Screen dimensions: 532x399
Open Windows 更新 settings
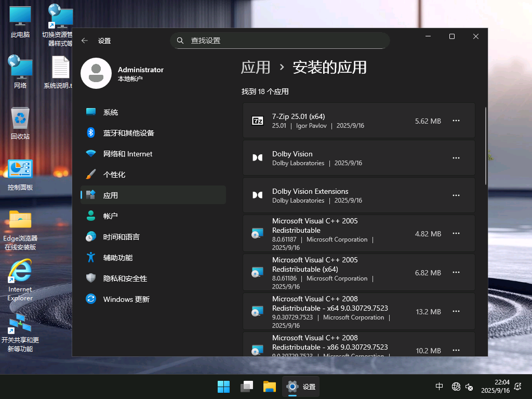point(153,299)
